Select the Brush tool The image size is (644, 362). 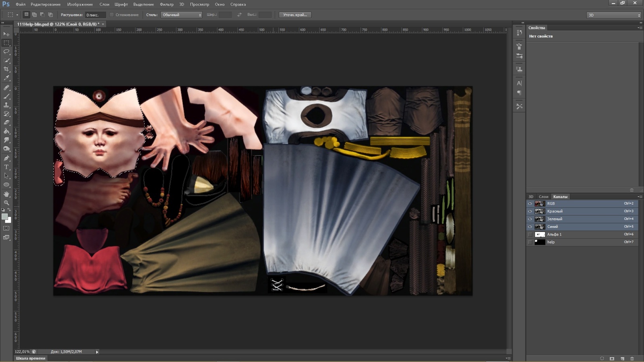[6, 96]
